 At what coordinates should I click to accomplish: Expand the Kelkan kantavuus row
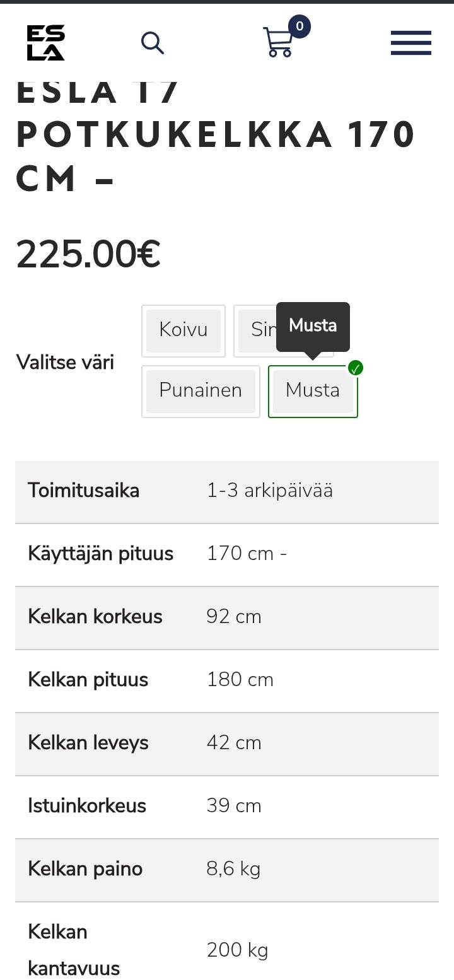click(227, 949)
